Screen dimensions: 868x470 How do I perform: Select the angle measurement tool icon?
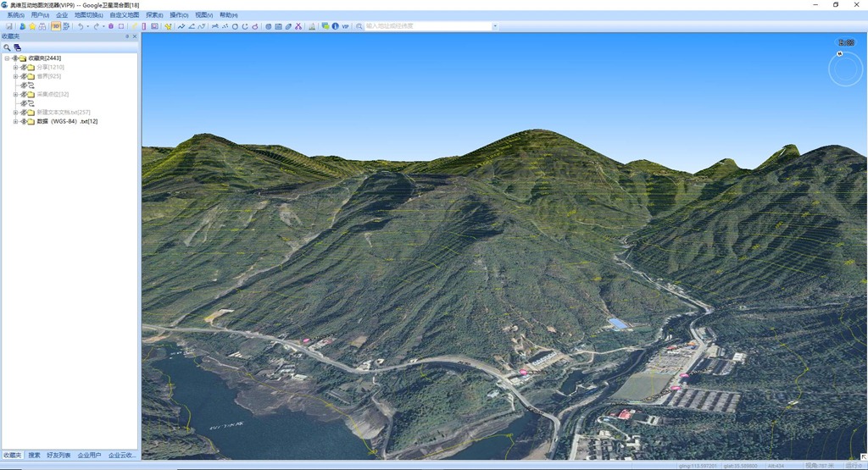[x=192, y=26]
